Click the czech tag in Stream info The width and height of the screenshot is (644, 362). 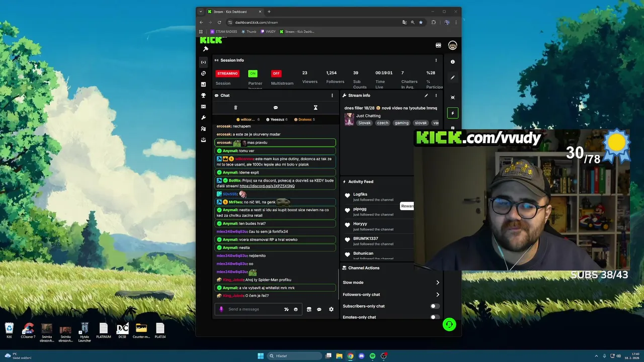coord(383,123)
